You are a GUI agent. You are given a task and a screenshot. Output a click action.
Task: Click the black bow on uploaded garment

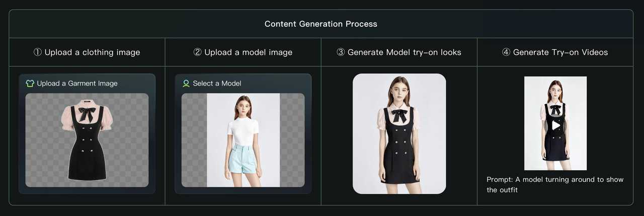87,114
